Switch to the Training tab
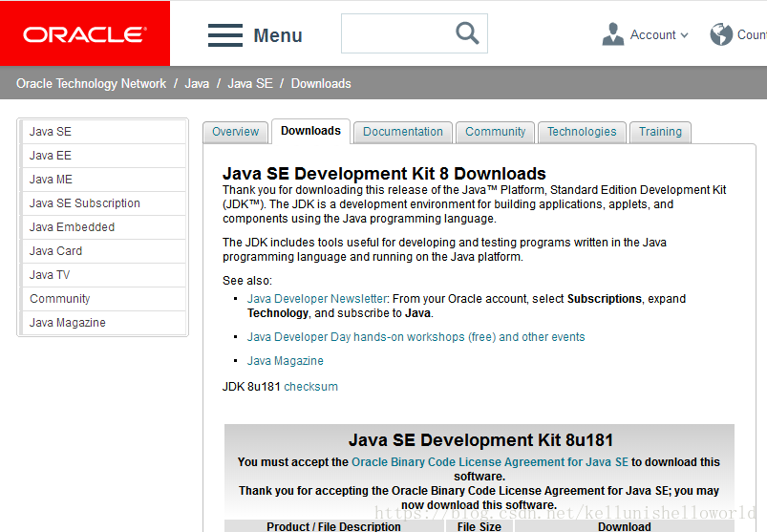 (x=660, y=132)
